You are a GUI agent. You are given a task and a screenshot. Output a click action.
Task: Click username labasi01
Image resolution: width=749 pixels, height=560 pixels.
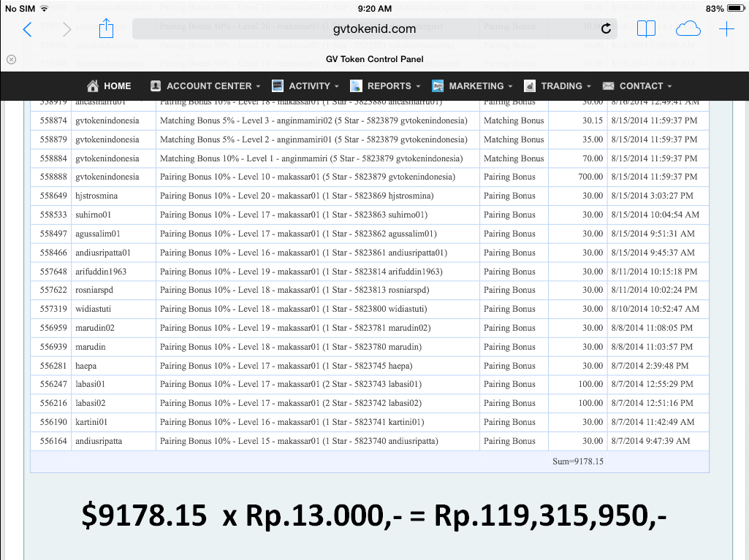[x=91, y=384]
